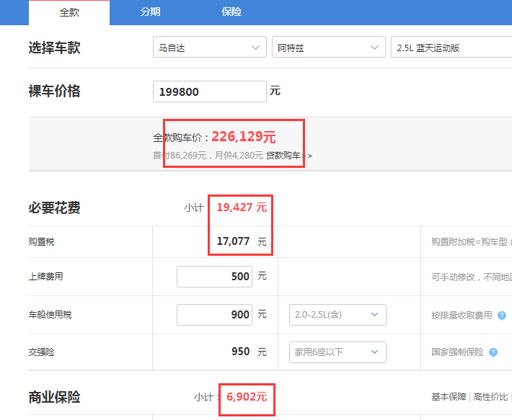This screenshot has width=512, height=420.
Task: Open the 马自达 brand dropdown
Action: tap(210, 47)
